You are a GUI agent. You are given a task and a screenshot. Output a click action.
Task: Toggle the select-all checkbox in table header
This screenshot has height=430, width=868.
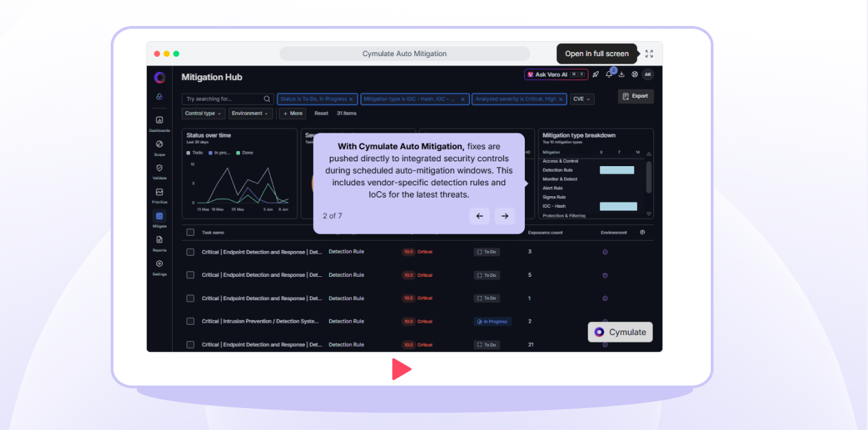(x=190, y=232)
